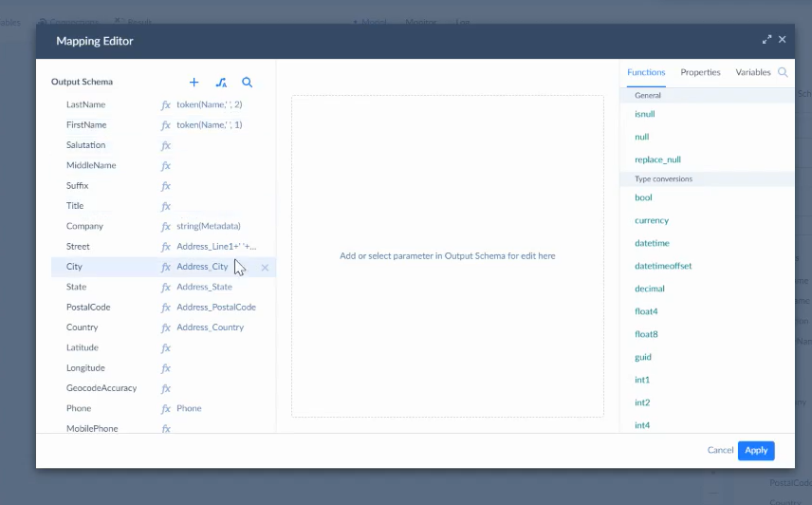The height and width of the screenshot is (505, 812).
Task: Click the X icon to clear City mapping
Action: coord(265,268)
